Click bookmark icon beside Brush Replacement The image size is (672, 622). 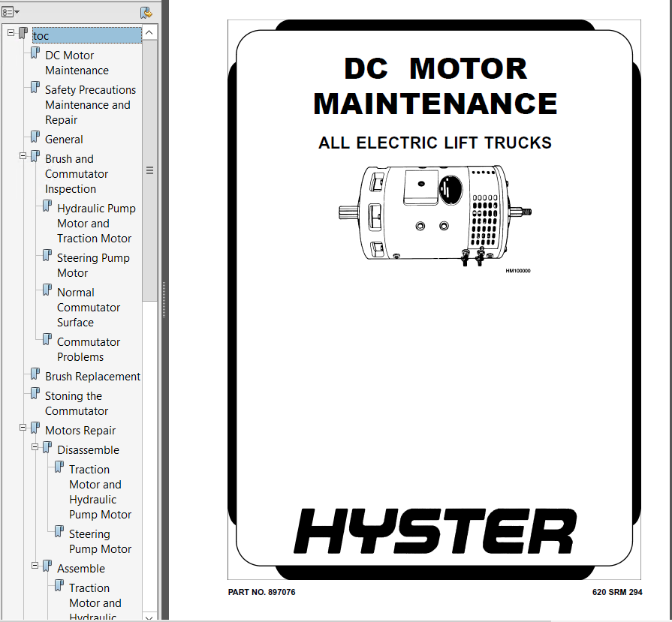[35, 374]
